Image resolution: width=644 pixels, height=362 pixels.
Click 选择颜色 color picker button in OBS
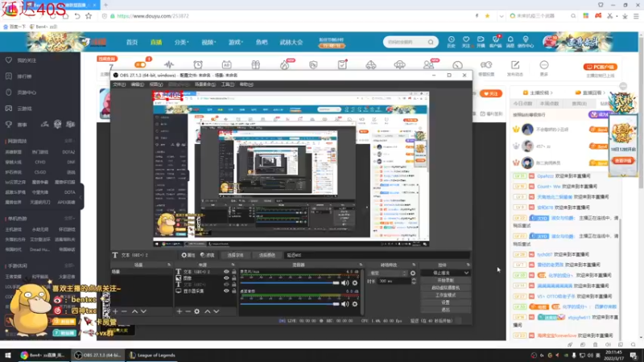pos(267,255)
